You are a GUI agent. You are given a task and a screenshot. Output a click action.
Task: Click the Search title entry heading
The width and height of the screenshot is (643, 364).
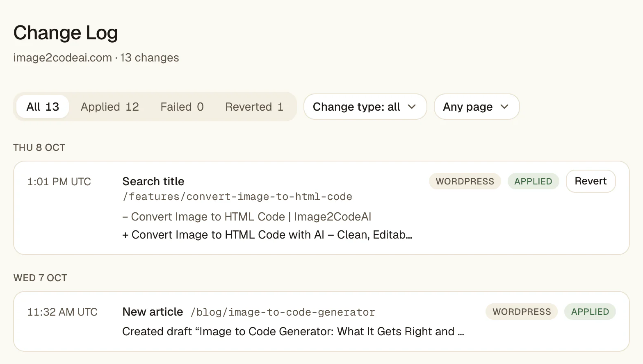153,181
